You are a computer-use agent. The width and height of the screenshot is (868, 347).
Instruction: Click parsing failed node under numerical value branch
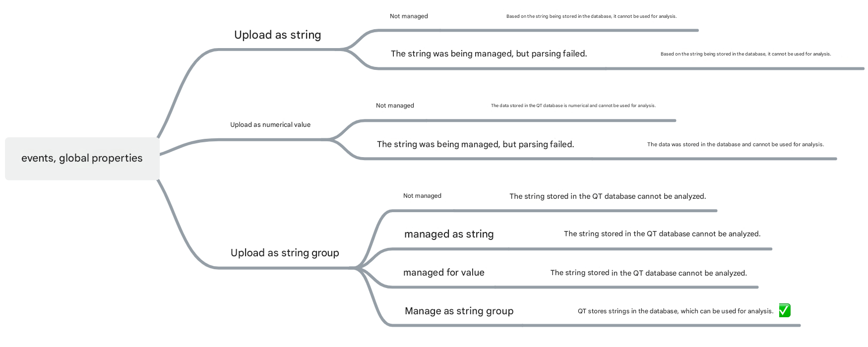(475, 144)
